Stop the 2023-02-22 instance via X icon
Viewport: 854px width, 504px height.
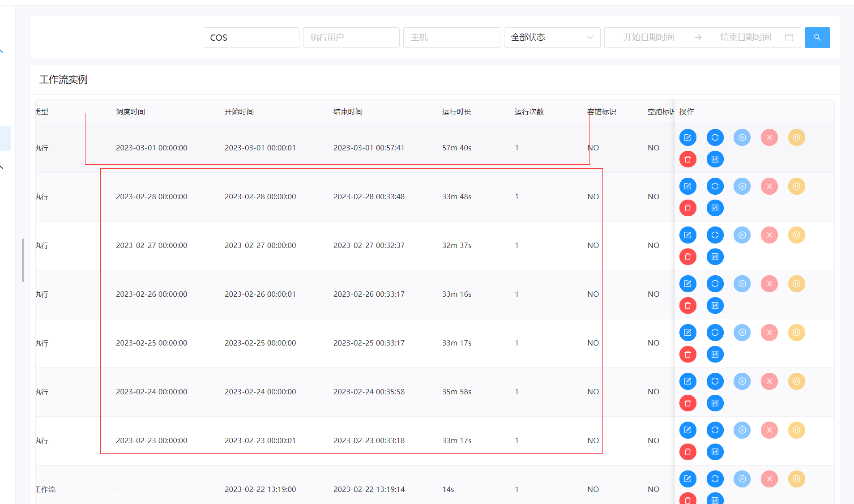coord(769,479)
